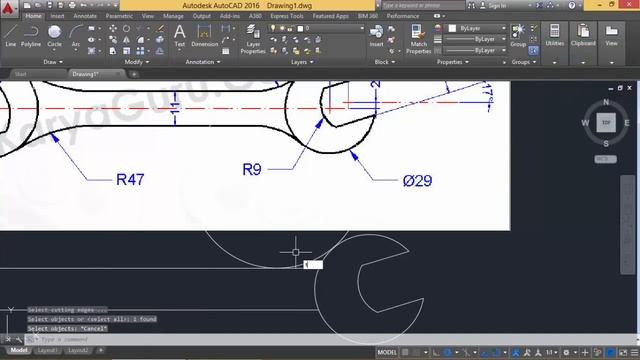Toggle ortho mode in status bar
Viewport: 640px width, 360px height.
pyautogui.click(x=436, y=352)
